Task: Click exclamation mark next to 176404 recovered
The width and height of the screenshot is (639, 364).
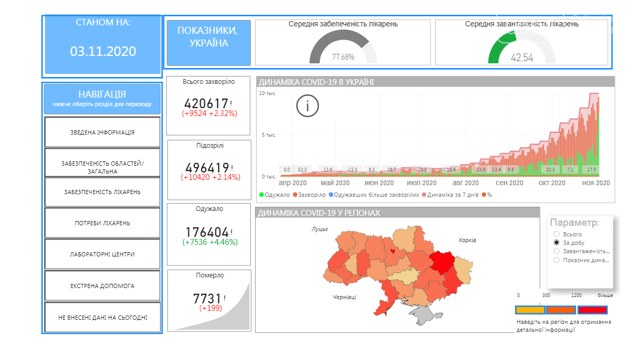Action: (x=231, y=233)
